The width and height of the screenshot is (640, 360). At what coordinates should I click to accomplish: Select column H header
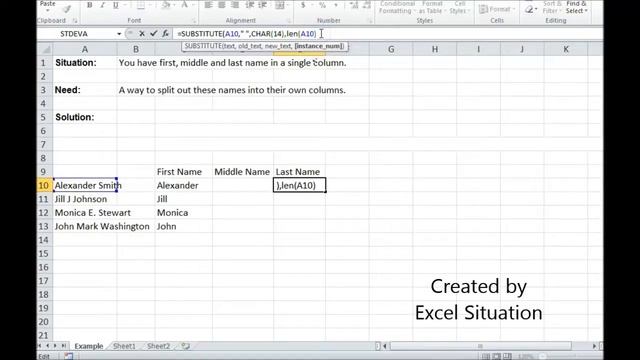pyautogui.click(x=435, y=49)
